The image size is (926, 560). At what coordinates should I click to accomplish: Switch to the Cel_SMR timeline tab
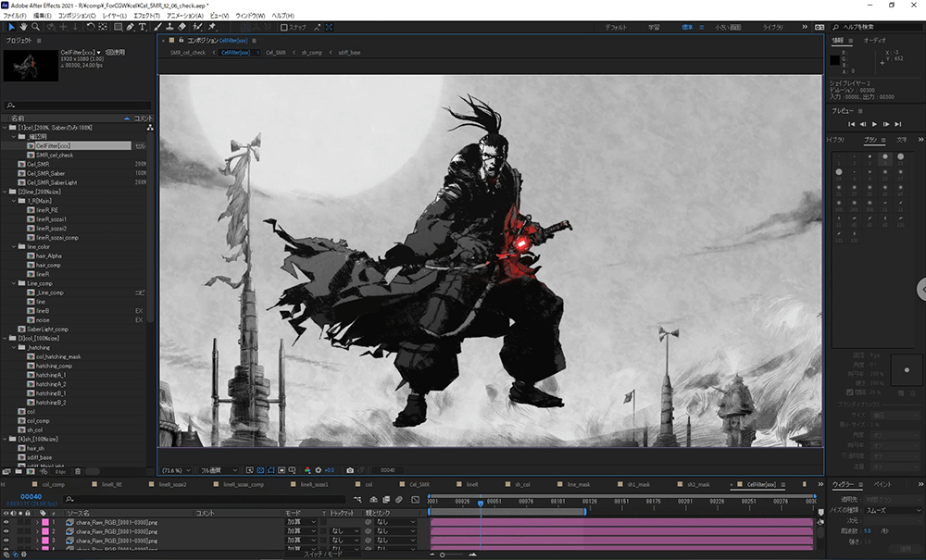(x=419, y=484)
